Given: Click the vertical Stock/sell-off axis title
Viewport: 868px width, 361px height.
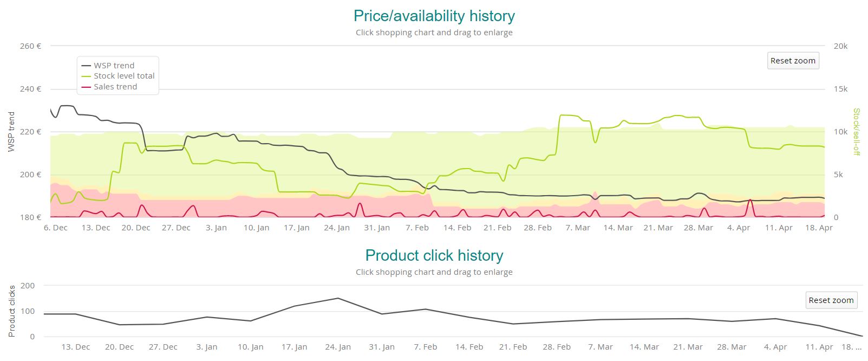Looking at the screenshot, I should tap(856, 132).
